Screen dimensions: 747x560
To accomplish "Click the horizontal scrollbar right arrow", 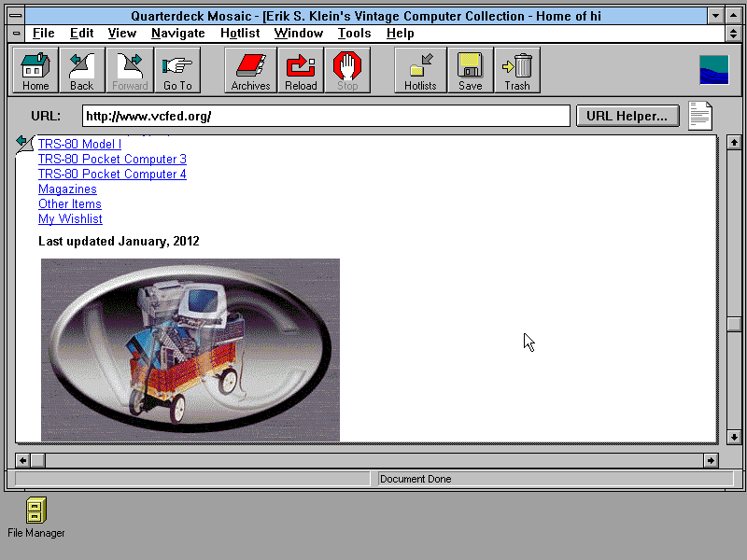I will [x=711, y=460].
